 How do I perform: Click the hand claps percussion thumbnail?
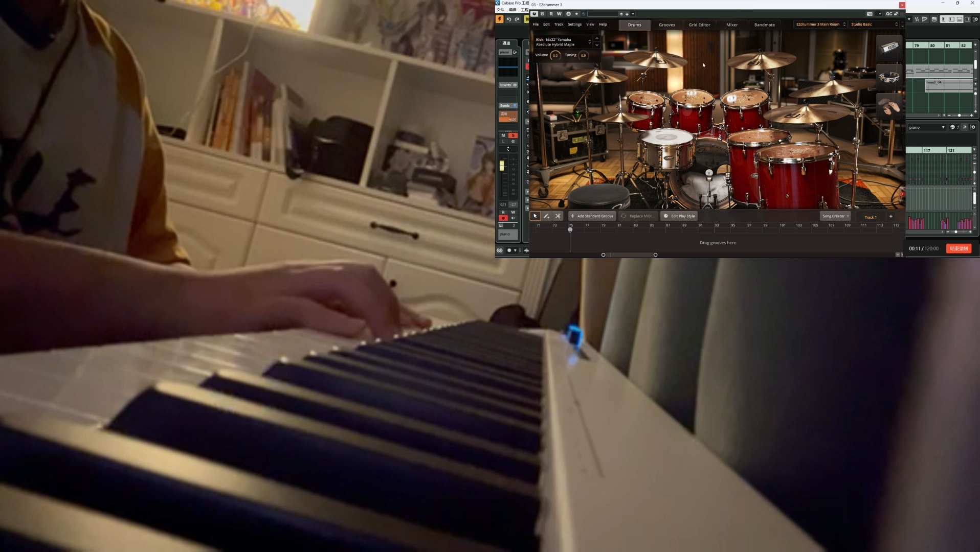pos(889,106)
